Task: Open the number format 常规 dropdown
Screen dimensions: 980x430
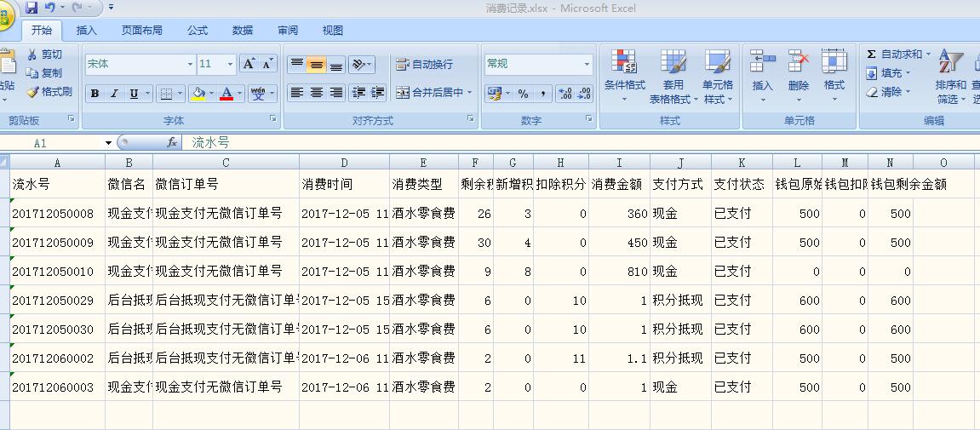Action: [587, 64]
